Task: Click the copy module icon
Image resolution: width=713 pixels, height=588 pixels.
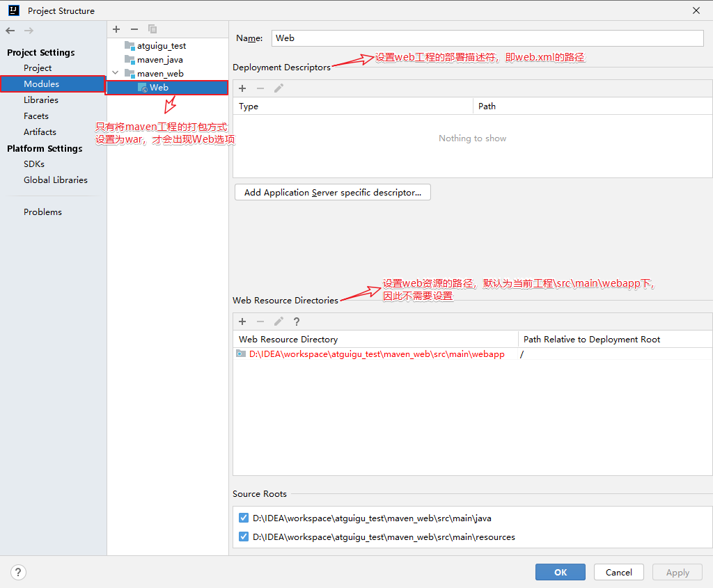Action: click(x=152, y=29)
